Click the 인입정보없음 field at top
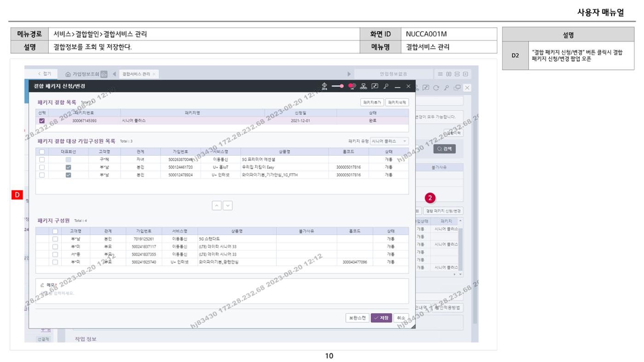 click(393, 74)
